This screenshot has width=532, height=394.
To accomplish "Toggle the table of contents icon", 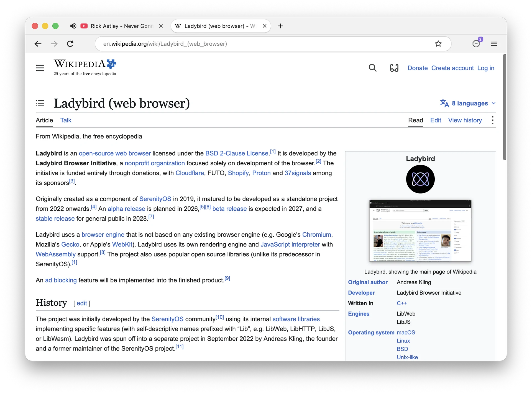I will pyautogui.click(x=40, y=103).
